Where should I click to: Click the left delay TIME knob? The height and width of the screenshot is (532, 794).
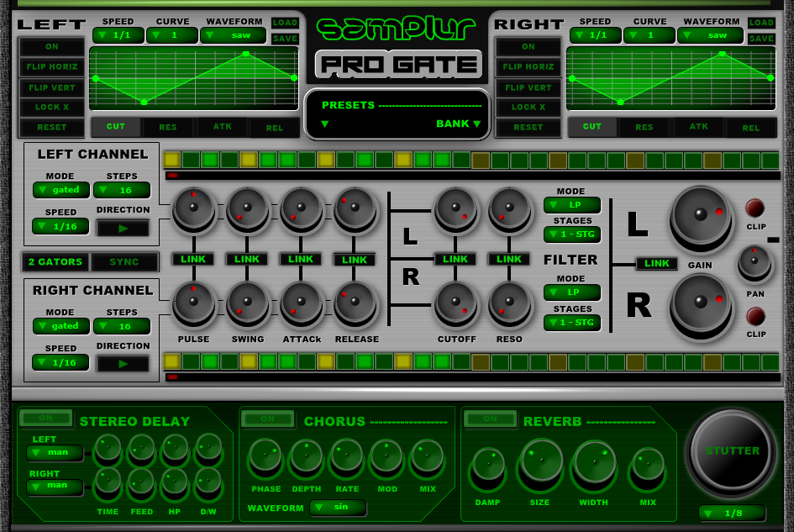[108, 449]
